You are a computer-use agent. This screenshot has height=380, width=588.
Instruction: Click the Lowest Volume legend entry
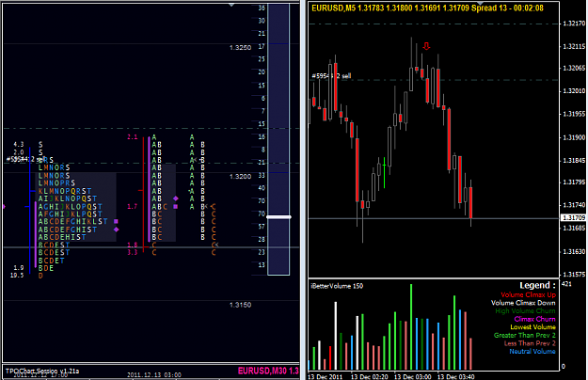click(532, 327)
